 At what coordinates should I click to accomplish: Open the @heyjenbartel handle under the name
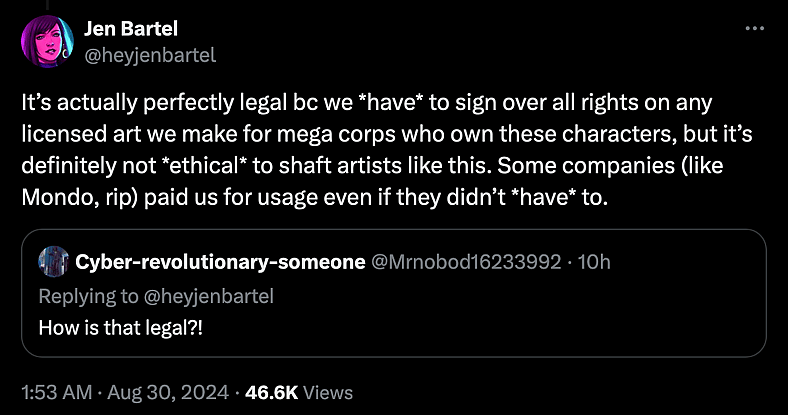click(150, 55)
